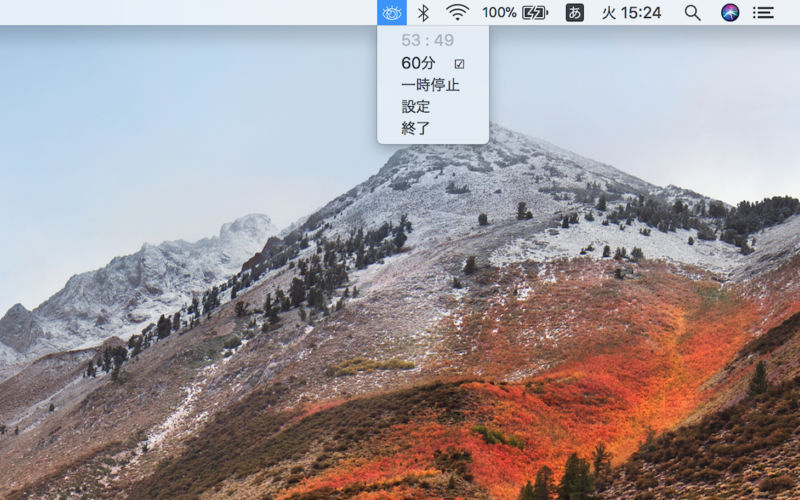
Task: Open Spotlight search magnifier icon
Action: (692, 13)
